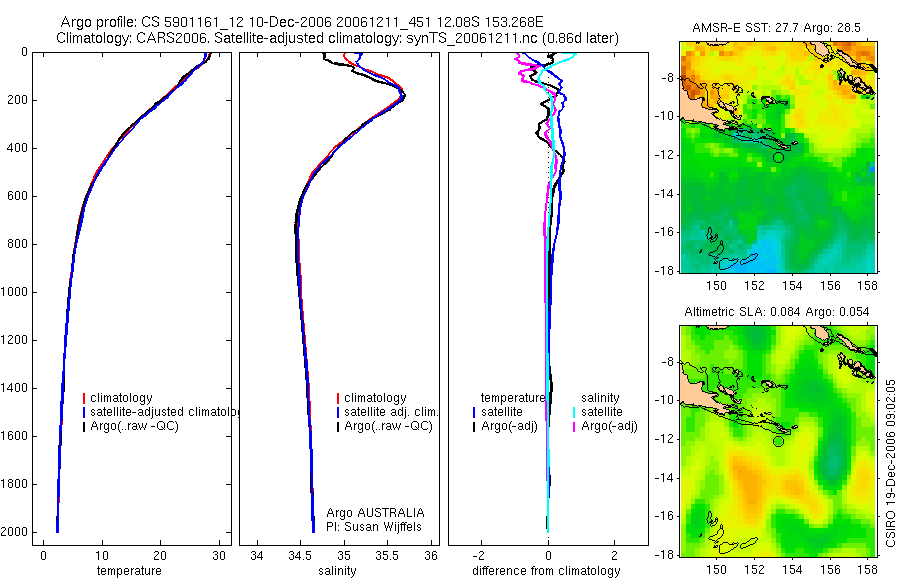Click the 'temperature' heading in difference plot legend
This screenshot has height=580, width=900.
(513, 398)
